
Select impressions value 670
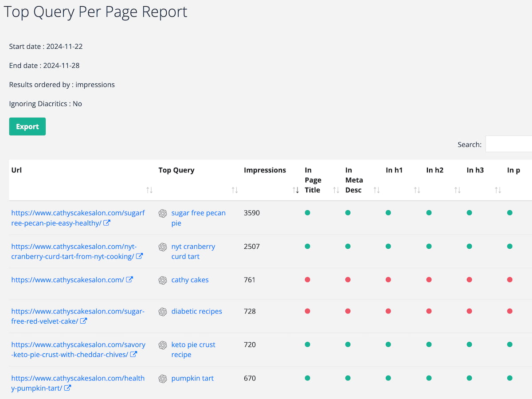pyautogui.click(x=250, y=378)
